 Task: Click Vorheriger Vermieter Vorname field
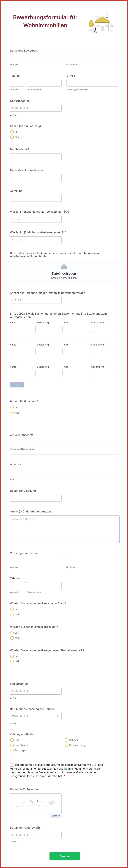(x=36, y=560)
